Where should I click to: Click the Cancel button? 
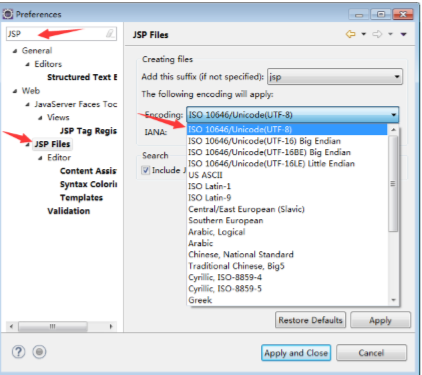pyautogui.click(x=371, y=353)
